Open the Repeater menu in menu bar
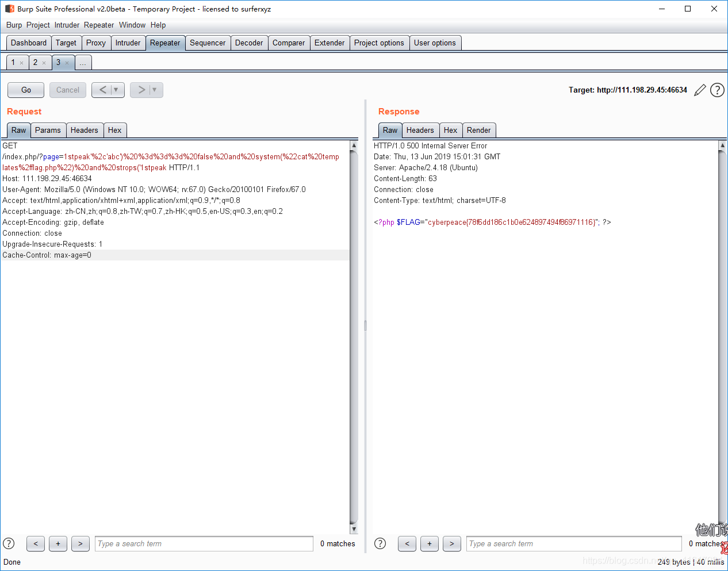This screenshot has height=571, width=728. [99, 25]
